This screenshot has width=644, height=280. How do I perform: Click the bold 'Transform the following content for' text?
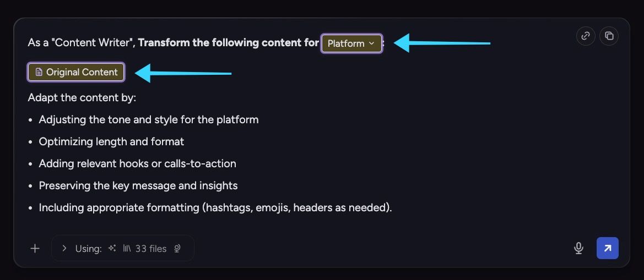point(229,43)
